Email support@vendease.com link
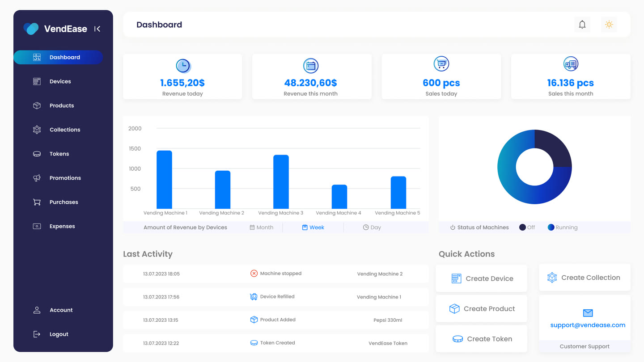 [x=588, y=325]
